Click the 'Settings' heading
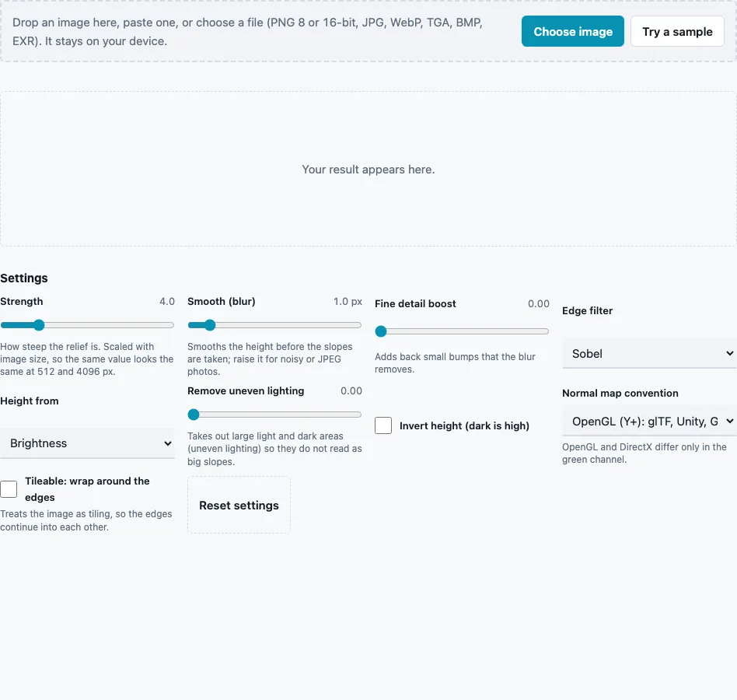737x700 pixels. click(x=24, y=278)
